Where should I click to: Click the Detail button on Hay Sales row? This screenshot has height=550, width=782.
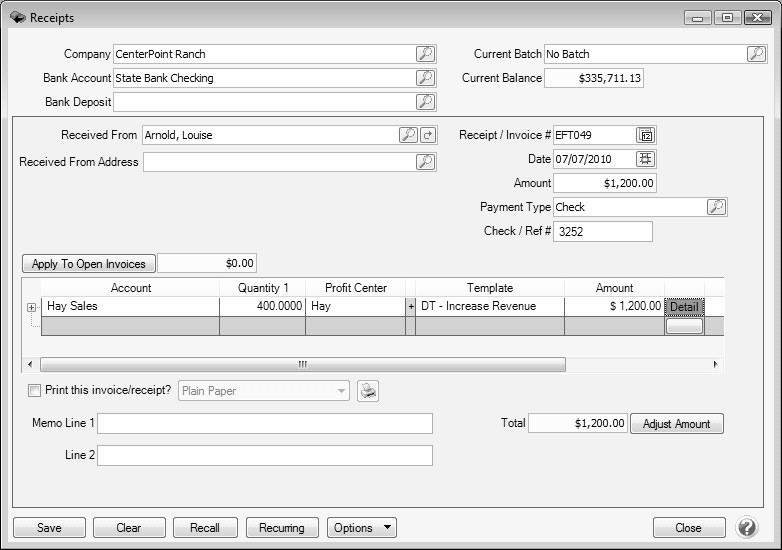(684, 307)
